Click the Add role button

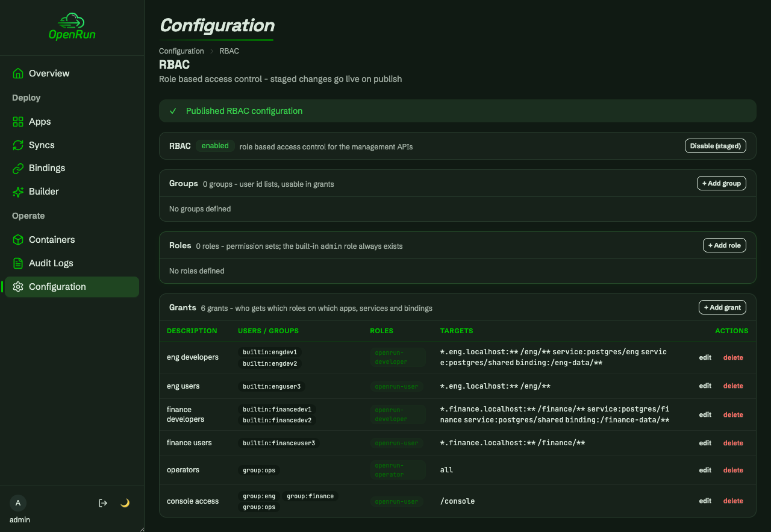725,245
